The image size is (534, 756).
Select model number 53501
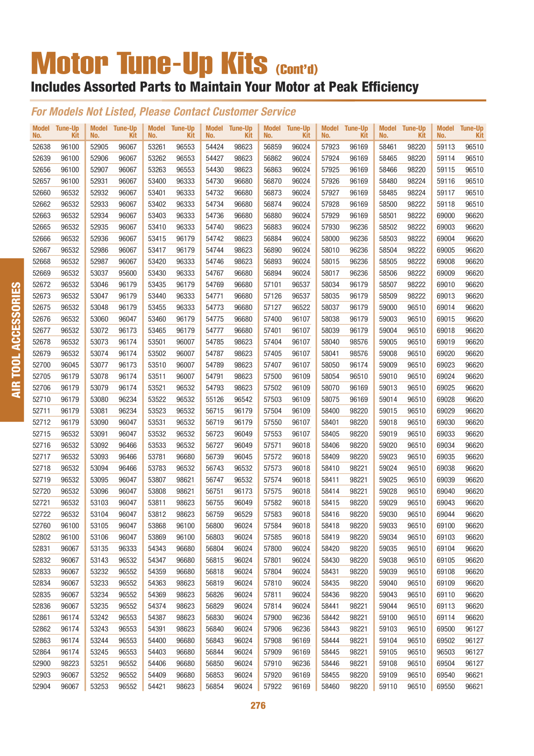(x=157, y=342)
